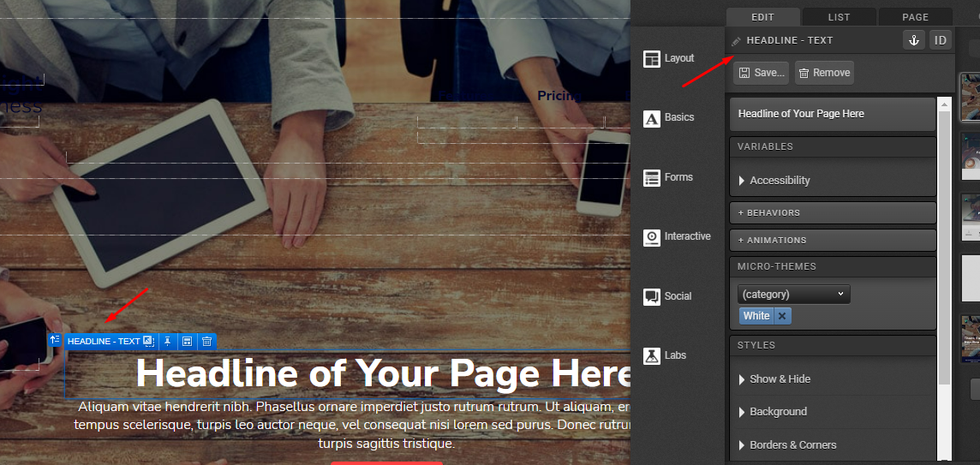The image size is (980, 465).
Task: Click the layout icon on the headline toolbar
Action: [187, 341]
